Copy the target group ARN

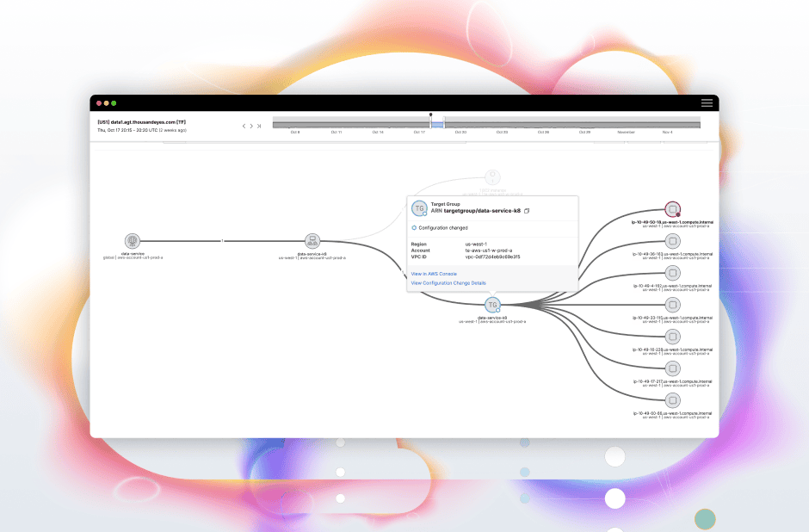[x=527, y=211]
